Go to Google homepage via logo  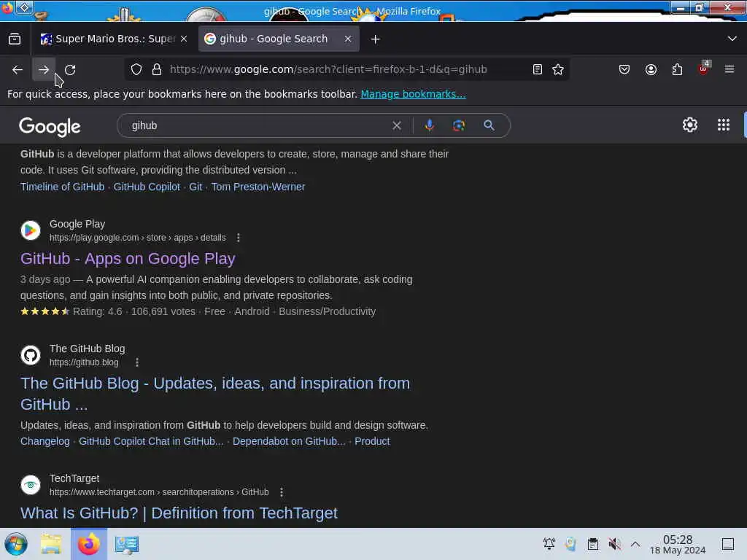click(50, 127)
